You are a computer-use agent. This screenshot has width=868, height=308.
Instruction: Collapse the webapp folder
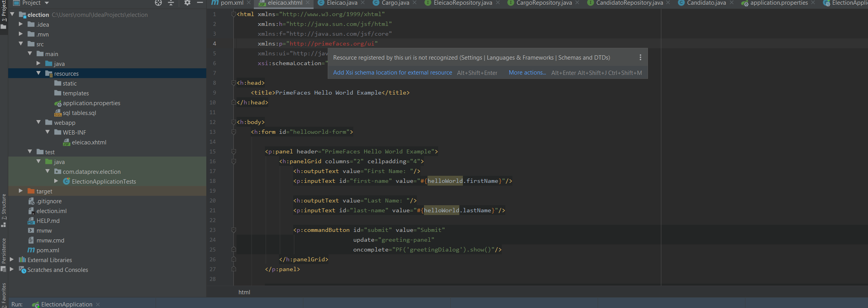[39, 122]
